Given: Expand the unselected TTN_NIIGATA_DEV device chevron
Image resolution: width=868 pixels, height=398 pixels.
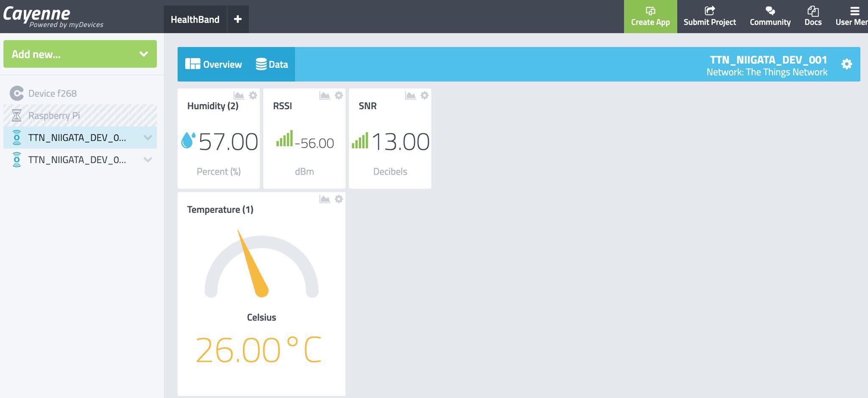Looking at the screenshot, I should [x=148, y=160].
